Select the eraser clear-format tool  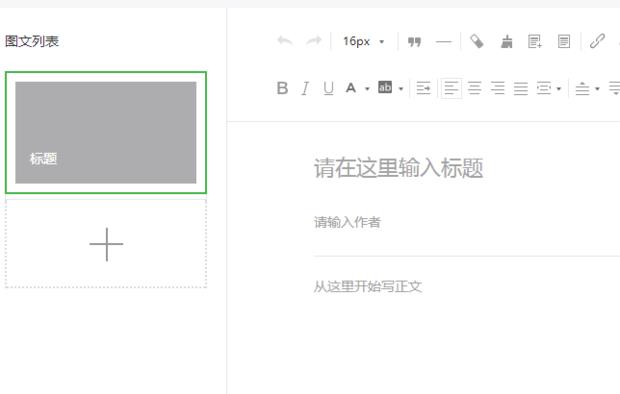click(477, 41)
